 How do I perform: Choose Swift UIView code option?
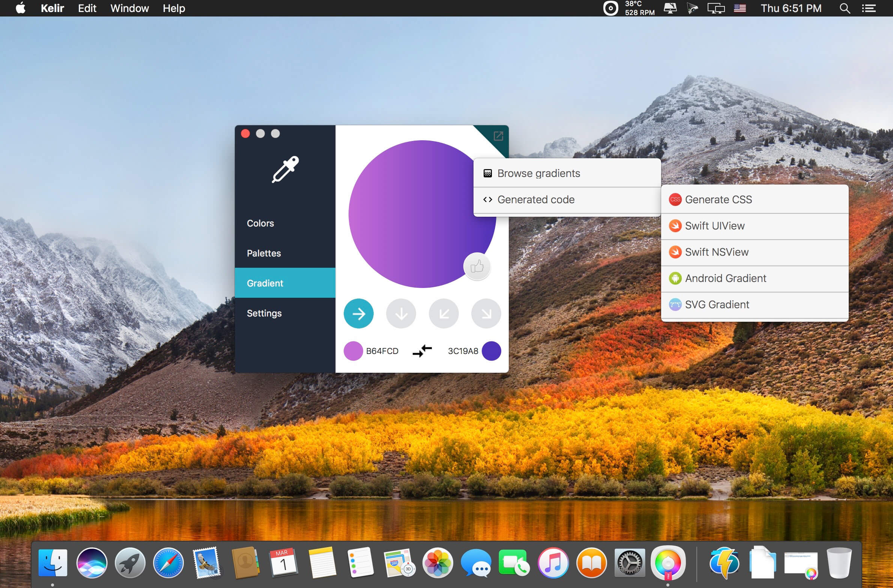click(x=755, y=226)
